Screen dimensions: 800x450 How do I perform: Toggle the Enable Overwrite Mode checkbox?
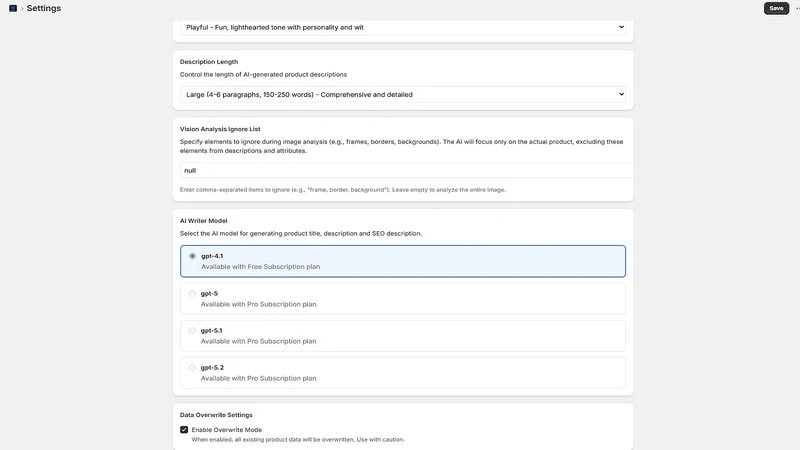[184, 430]
